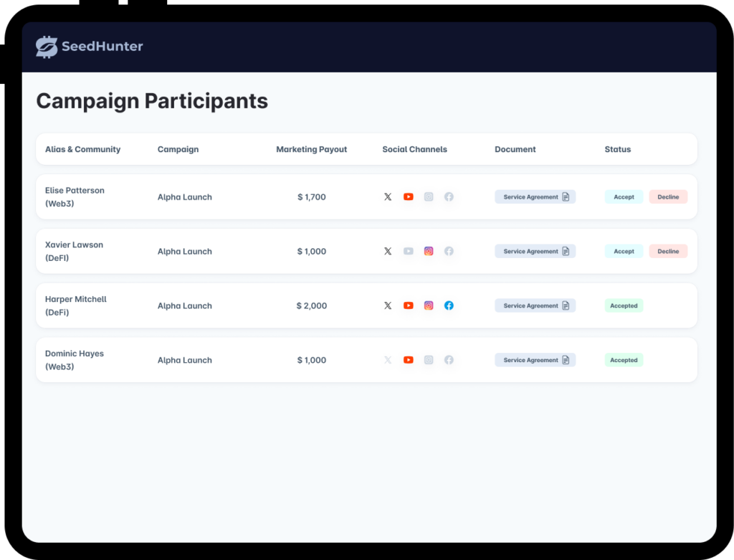Open Dominic Hayes's YouTube channel

coord(408,360)
